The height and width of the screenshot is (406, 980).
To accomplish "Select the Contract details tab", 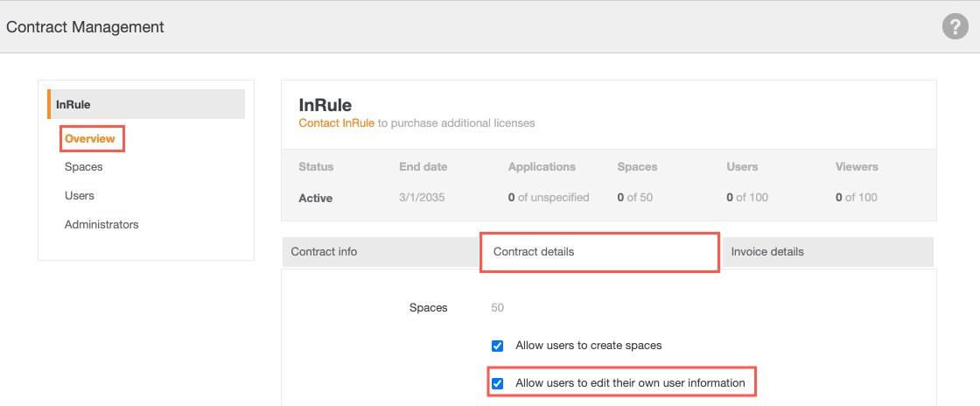I will 534,251.
